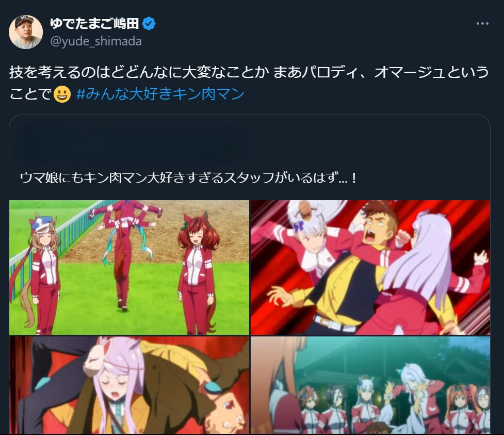Open the top-right red-background wrestling image
Image resolution: width=504 pixels, height=435 pixels.
(x=370, y=267)
